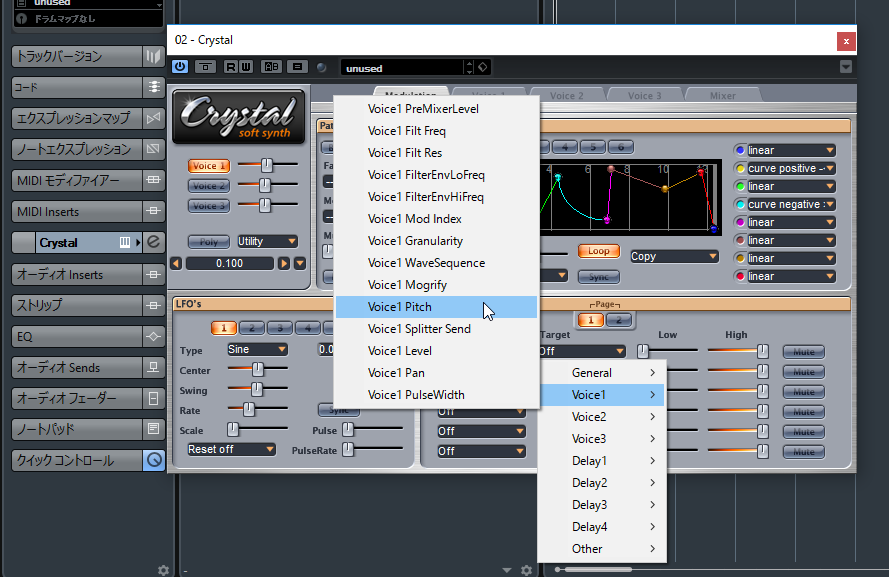Open the curve positive dropdown
The height and width of the screenshot is (577, 889).
pos(791,168)
